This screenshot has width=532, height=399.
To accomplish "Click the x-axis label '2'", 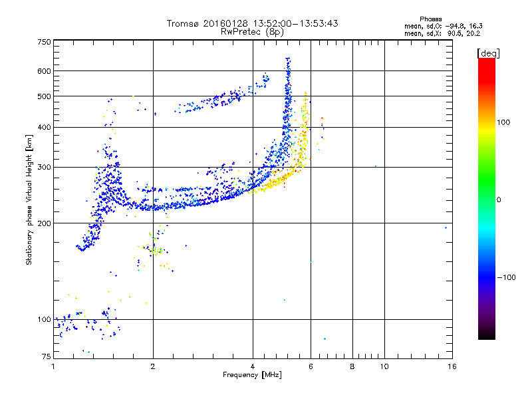I will [x=153, y=366].
